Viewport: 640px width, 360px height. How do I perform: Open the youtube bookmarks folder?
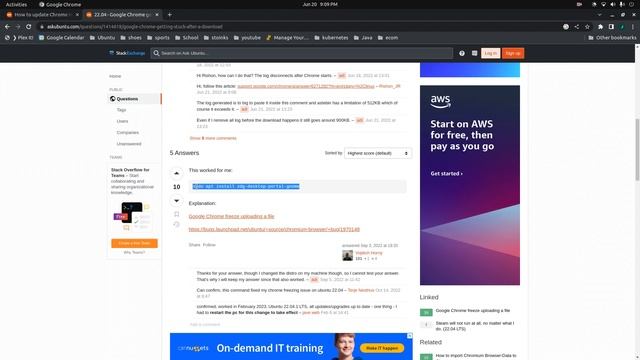coord(247,38)
